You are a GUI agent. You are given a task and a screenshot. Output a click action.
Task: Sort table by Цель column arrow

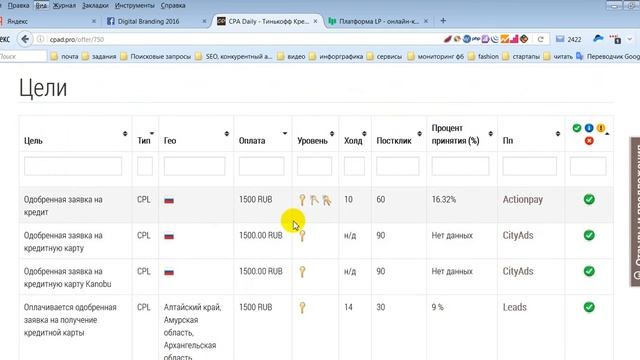point(125,133)
